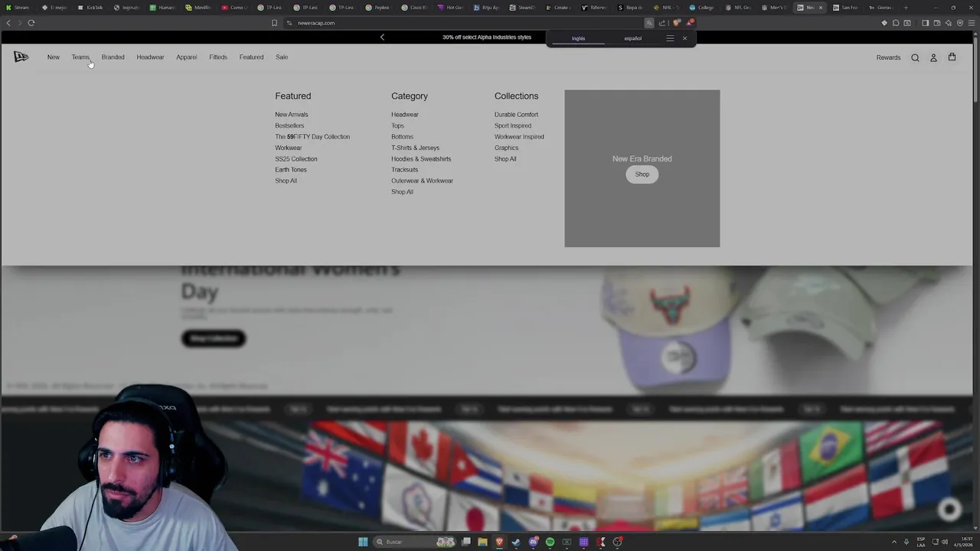Open Hoodies & Sweatshirts link
980x551 pixels.
421,159
